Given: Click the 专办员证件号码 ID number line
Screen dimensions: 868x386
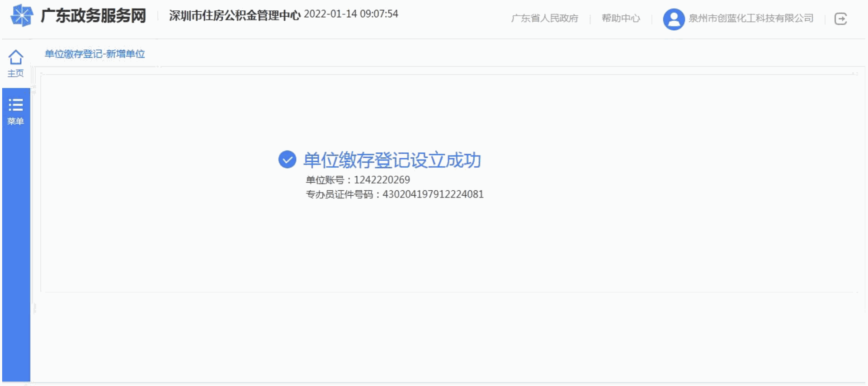Looking at the screenshot, I should pyautogui.click(x=395, y=194).
